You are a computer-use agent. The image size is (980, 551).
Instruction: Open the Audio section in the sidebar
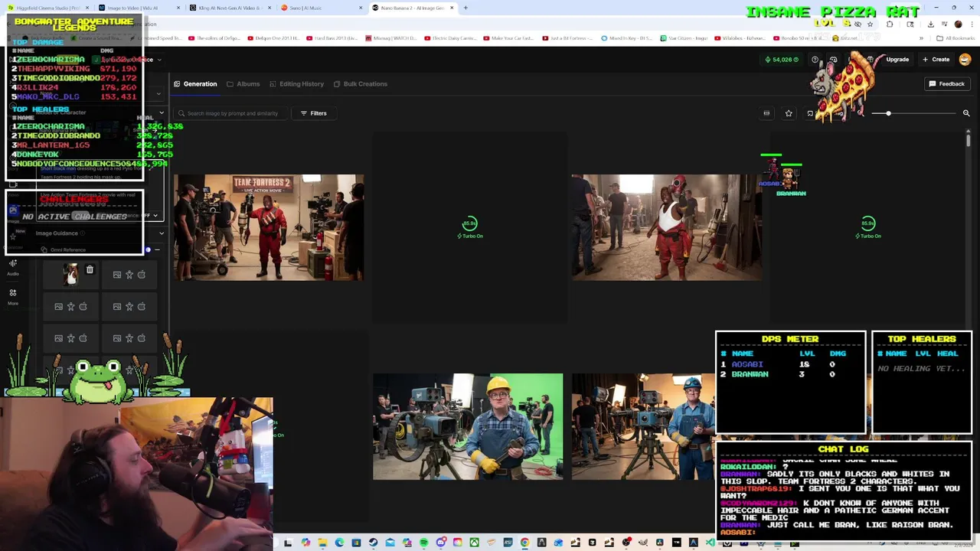point(13,267)
